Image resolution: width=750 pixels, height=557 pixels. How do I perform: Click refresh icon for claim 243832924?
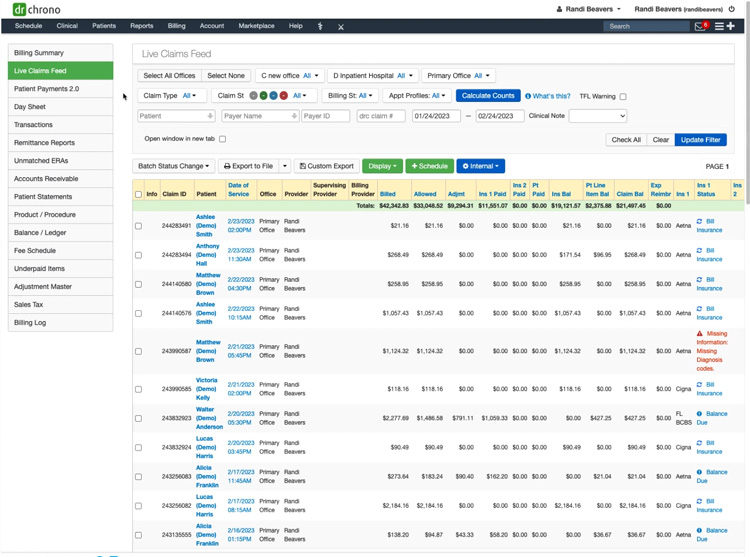pos(699,443)
